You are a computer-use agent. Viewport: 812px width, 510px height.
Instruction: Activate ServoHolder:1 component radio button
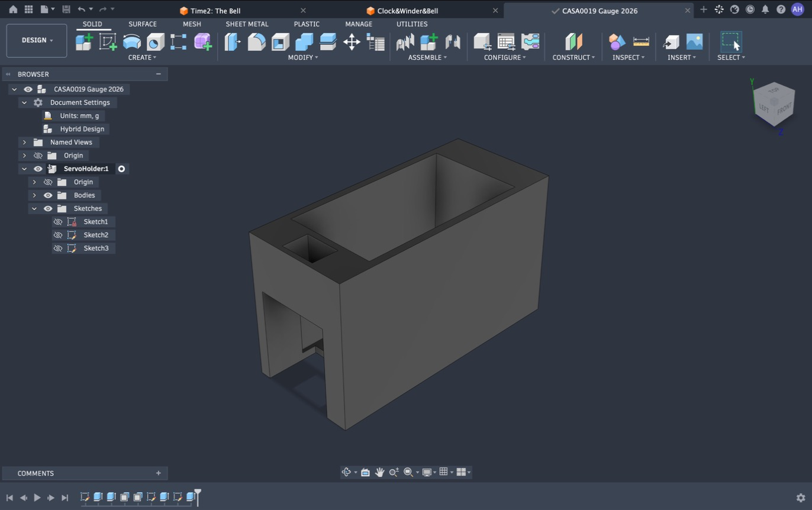[x=121, y=169]
